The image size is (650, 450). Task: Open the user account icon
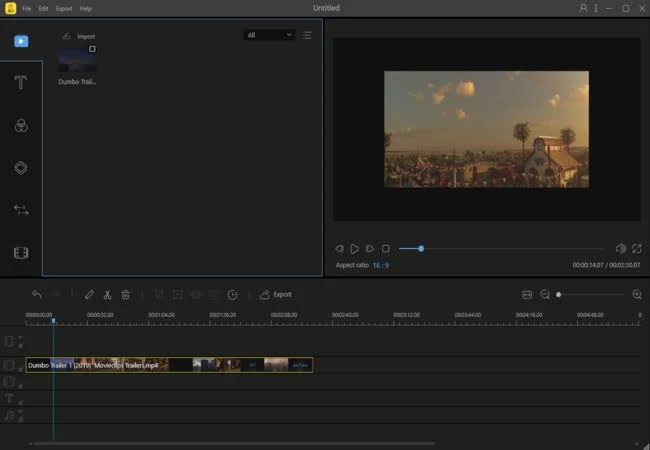[x=583, y=8]
